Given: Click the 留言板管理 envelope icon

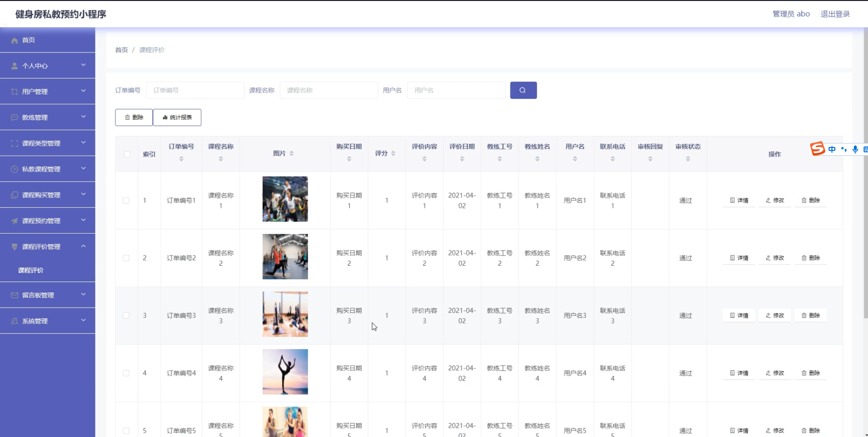Looking at the screenshot, I should pos(15,295).
